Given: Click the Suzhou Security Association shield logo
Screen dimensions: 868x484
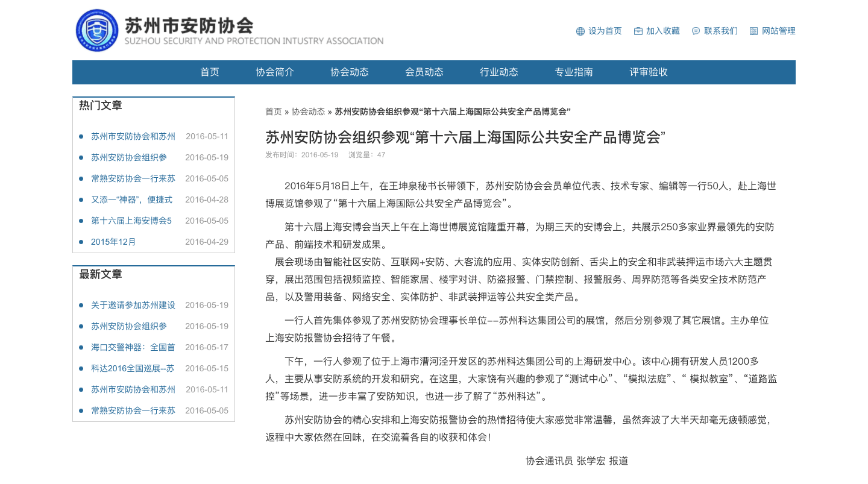Looking at the screenshot, I should click(97, 30).
